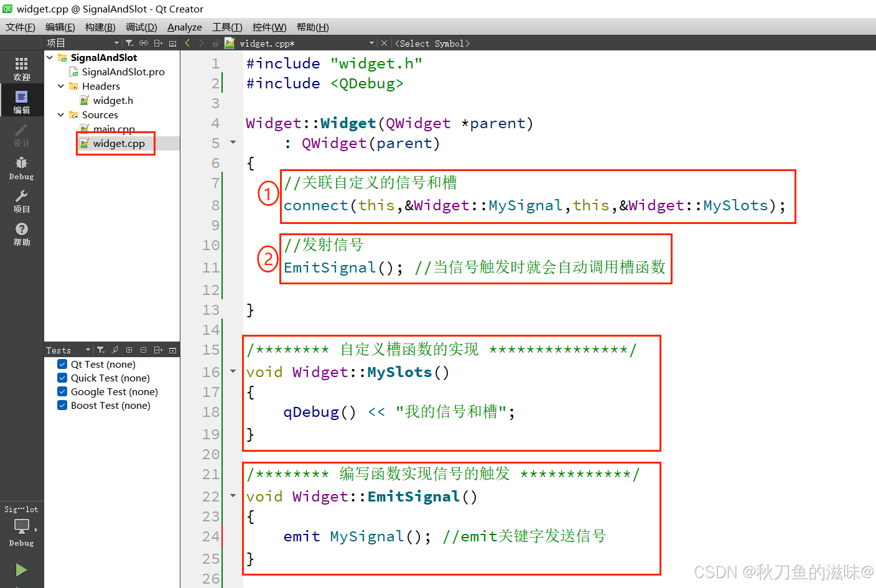Collapse the SignalAndSlot project node
Image resolution: width=876 pixels, height=588 pixels.
50,57
